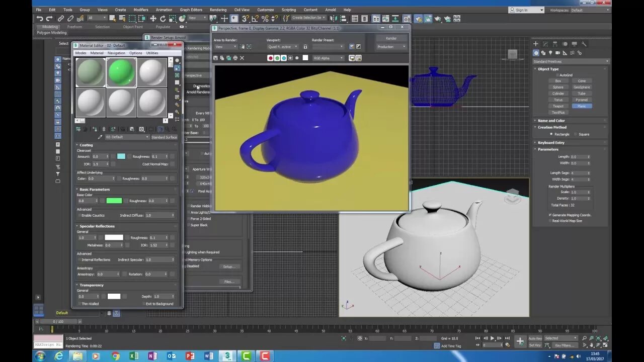Viewport: 644px width, 362px height.
Task: Open the Modifiers menu
Action: [x=141, y=10]
